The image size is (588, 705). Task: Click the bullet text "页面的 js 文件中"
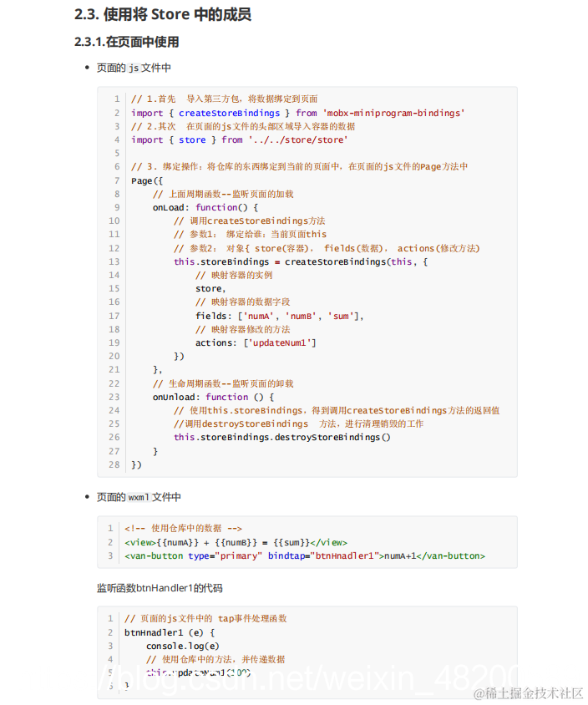pyautogui.click(x=134, y=68)
